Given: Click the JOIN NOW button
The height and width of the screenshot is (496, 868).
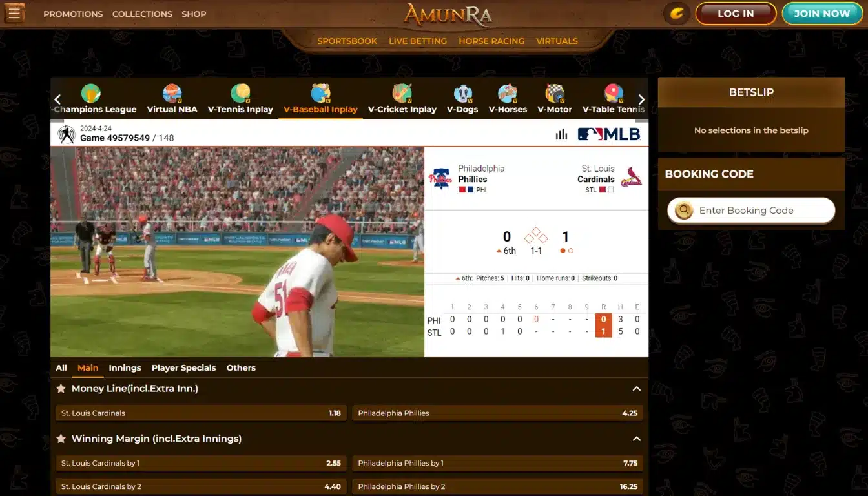Looking at the screenshot, I should pyautogui.click(x=821, y=14).
